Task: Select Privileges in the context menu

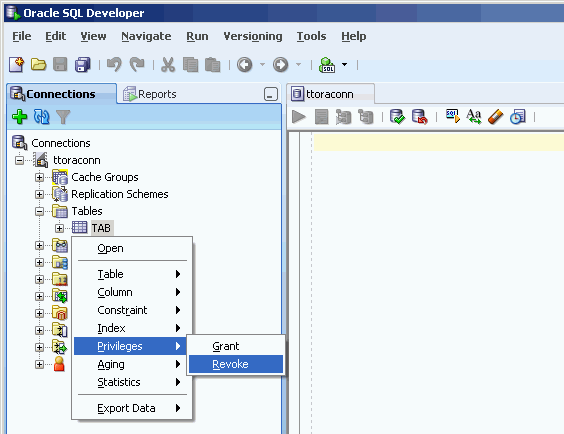Action: 130,346
